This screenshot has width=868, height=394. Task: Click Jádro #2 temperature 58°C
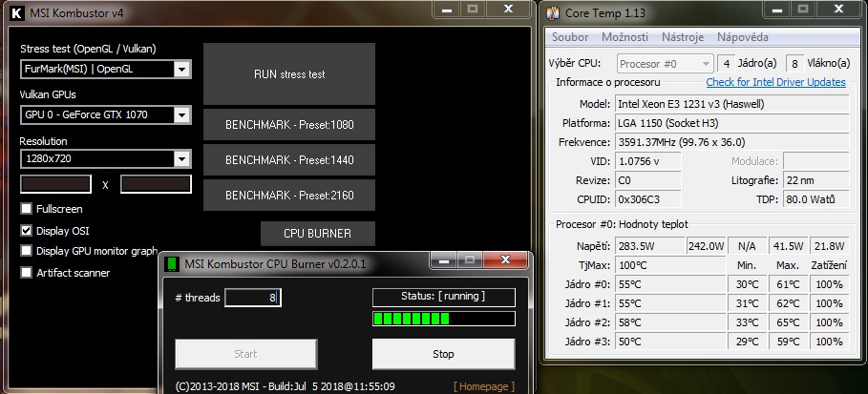(x=670, y=322)
